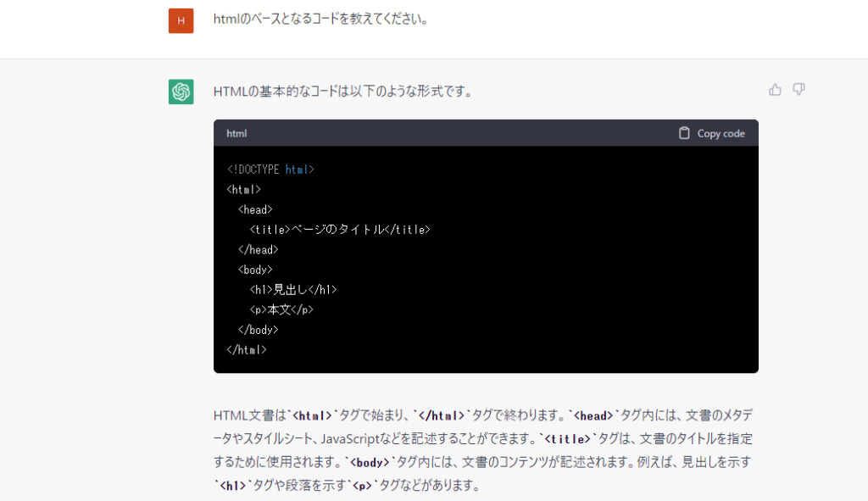Click the clipboard icon in code header
This screenshot has height=501, width=868.
tap(684, 133)
